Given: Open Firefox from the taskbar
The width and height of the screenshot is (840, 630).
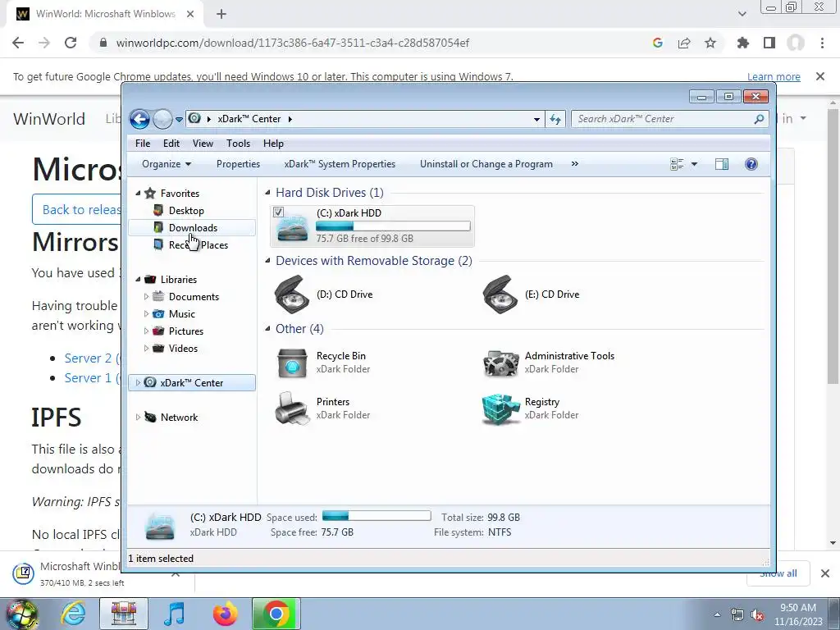Looking at the screenshot, I should [x=225, y=614].
